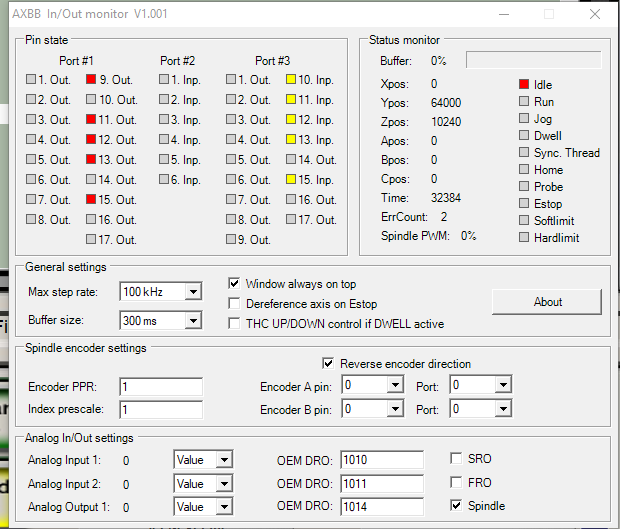Click the Jog status indicator

(524, 118)
